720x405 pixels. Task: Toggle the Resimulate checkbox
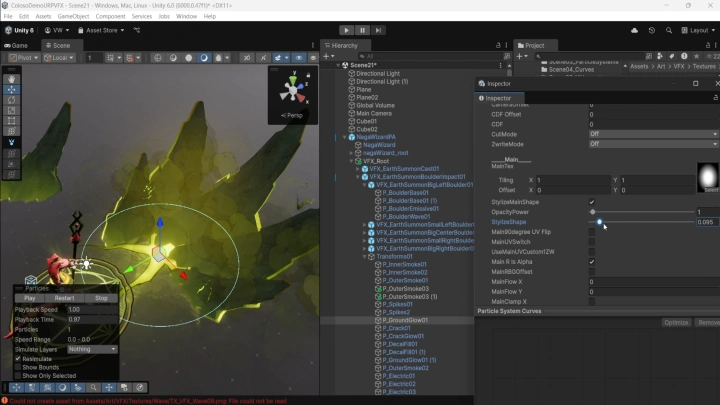click(x=18, y=359)
